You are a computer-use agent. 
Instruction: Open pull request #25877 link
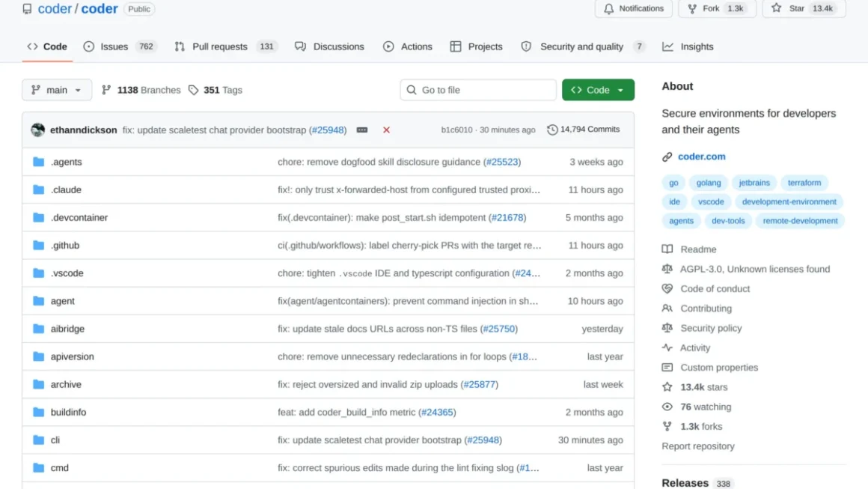pyautogui.click(x=480, y=383)
